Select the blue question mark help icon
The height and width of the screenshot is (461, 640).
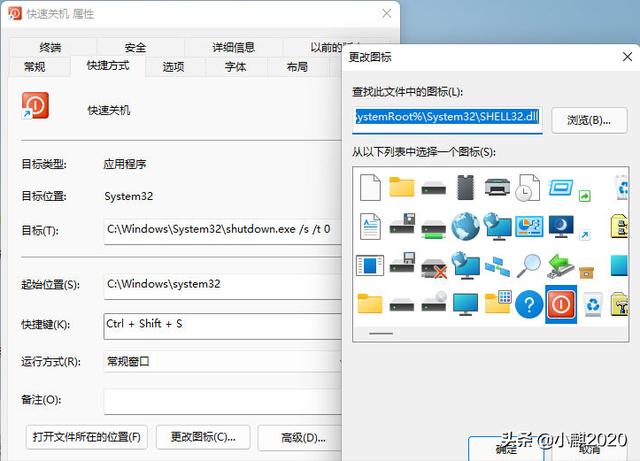(529, 304)
